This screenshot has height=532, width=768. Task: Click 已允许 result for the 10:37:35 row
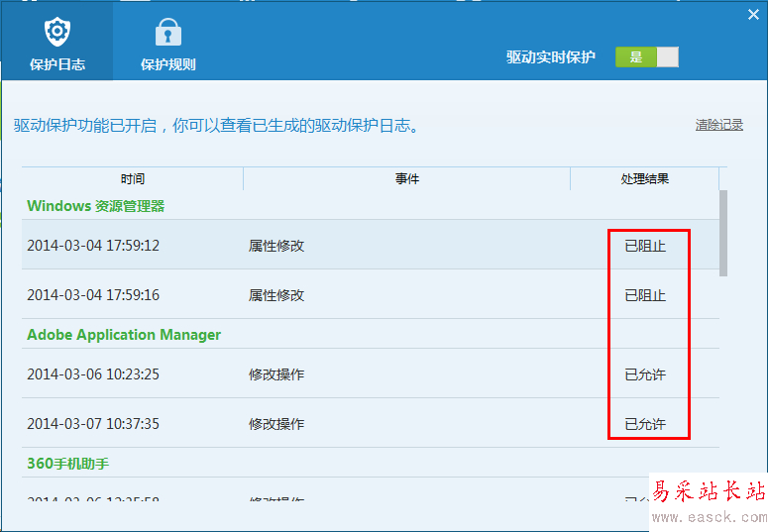(645, 424)
